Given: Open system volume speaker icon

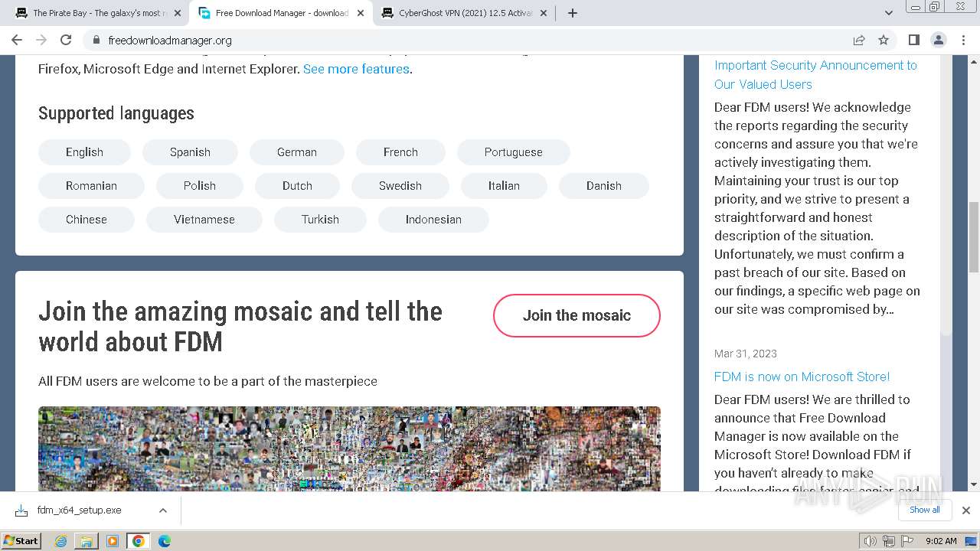Looking at the screenshot, I should (x=871, y=541).
